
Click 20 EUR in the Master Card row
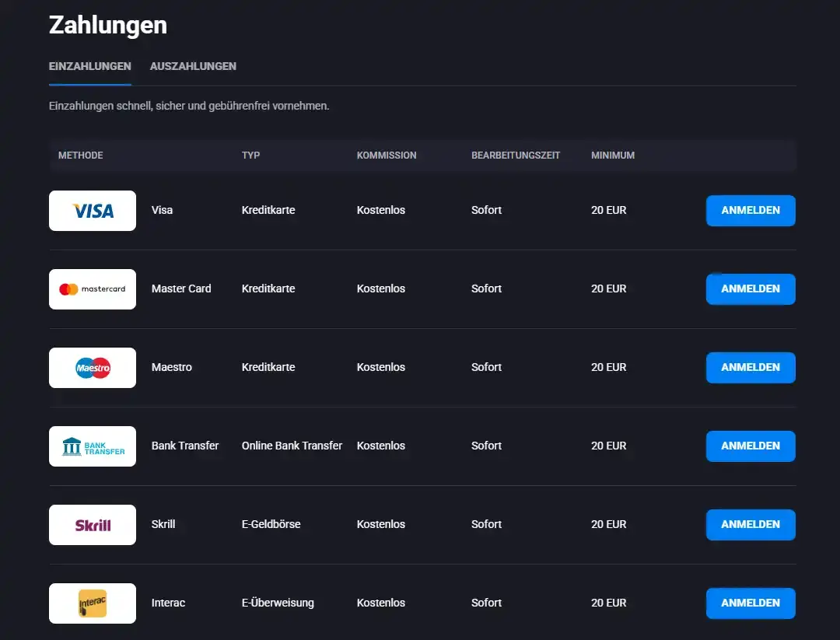click(x=608, y=289)
